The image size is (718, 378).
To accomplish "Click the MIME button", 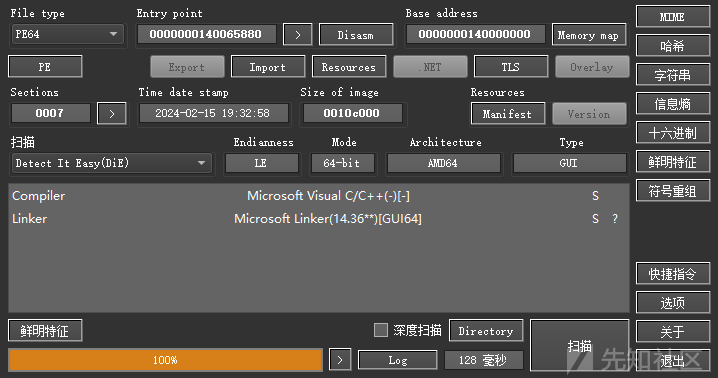I will coord(673,17).
